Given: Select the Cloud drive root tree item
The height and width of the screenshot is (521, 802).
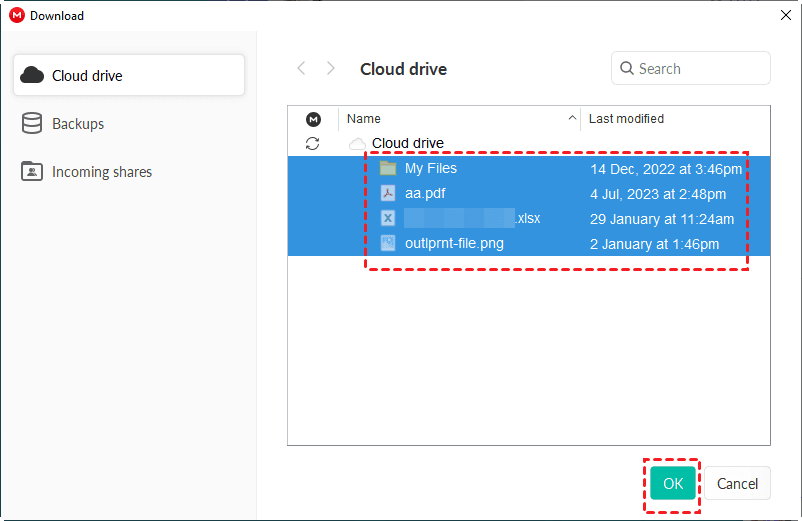Looking at the screenshot, I should (x=407, y=143).
